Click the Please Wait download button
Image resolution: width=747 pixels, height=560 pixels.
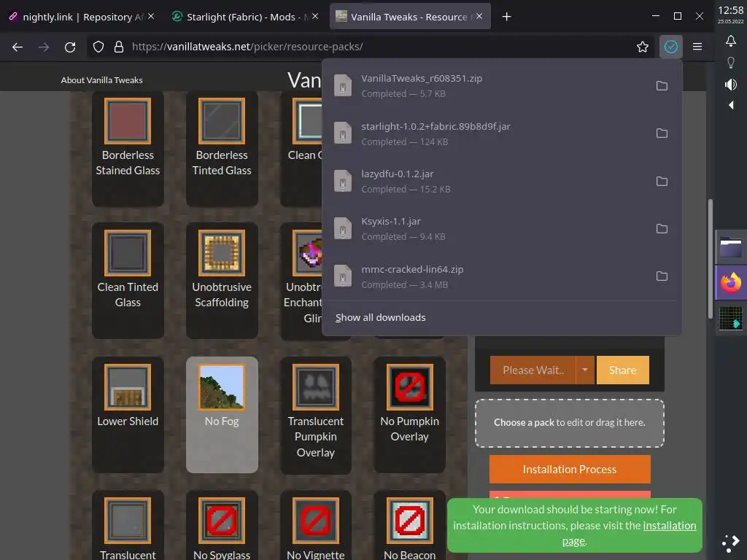533,370
